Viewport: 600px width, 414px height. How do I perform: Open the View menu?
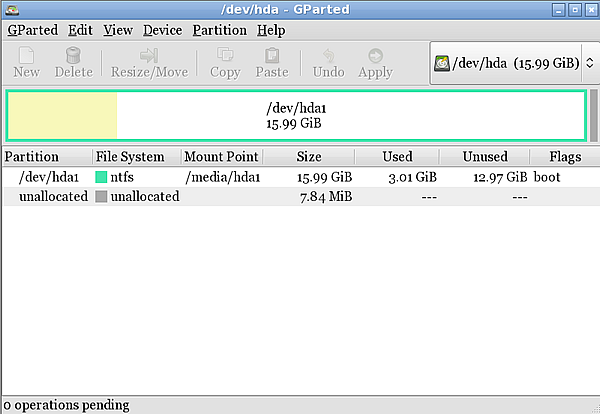tap(118, 30)
